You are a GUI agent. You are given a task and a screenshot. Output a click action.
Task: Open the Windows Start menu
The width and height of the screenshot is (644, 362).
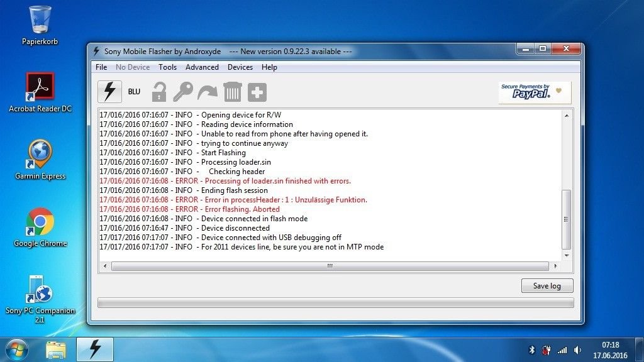tap(16, 349)
